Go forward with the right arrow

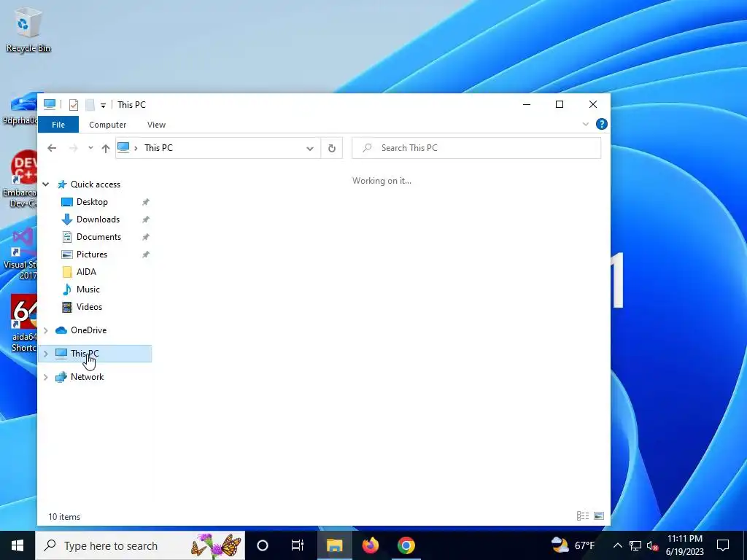pos(73,148)
